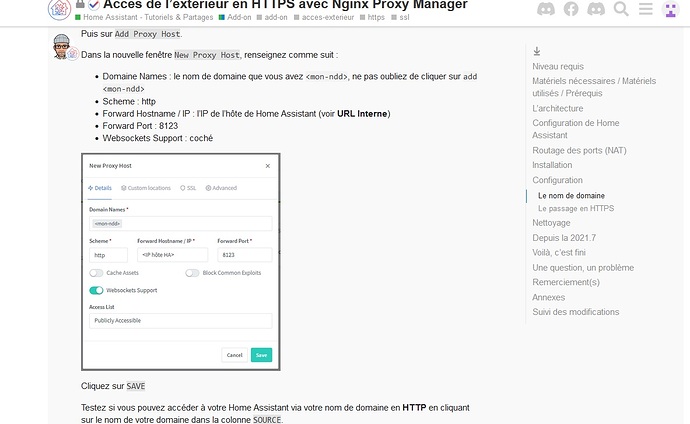
Task: Click the Cancel button in dialog
Action: 235,355
